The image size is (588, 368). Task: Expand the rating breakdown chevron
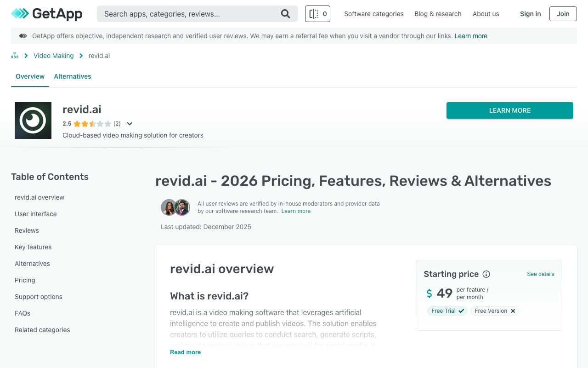click(130, 124)
